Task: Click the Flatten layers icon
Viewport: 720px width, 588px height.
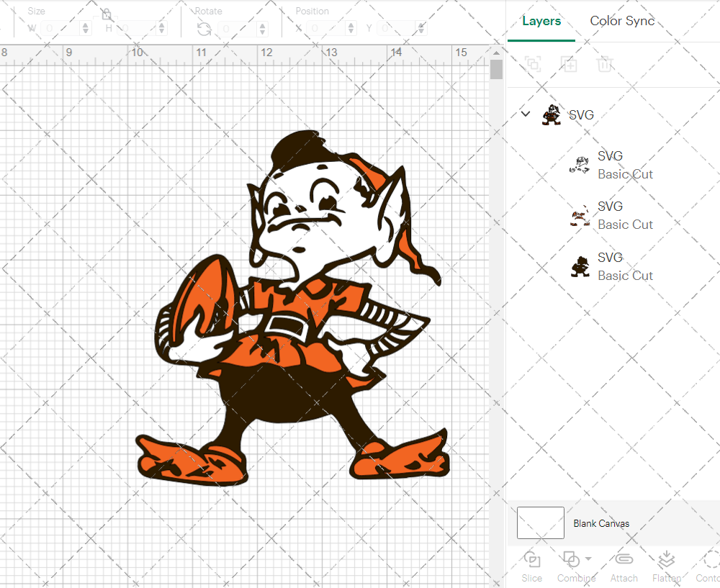Action: pos(667,560)
